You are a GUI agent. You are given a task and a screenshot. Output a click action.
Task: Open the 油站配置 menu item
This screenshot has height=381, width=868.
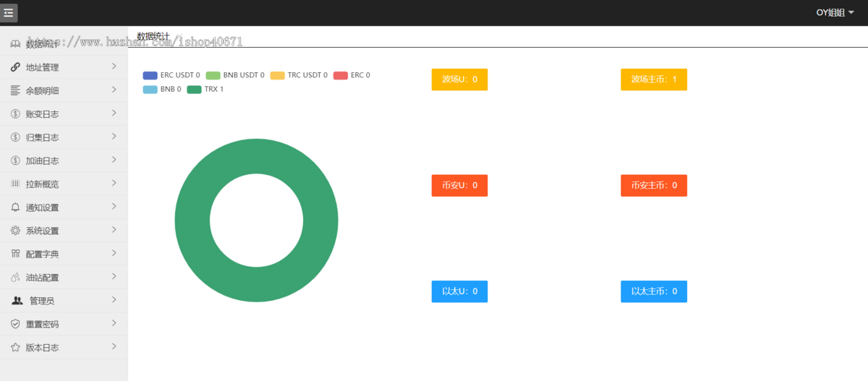42,278
